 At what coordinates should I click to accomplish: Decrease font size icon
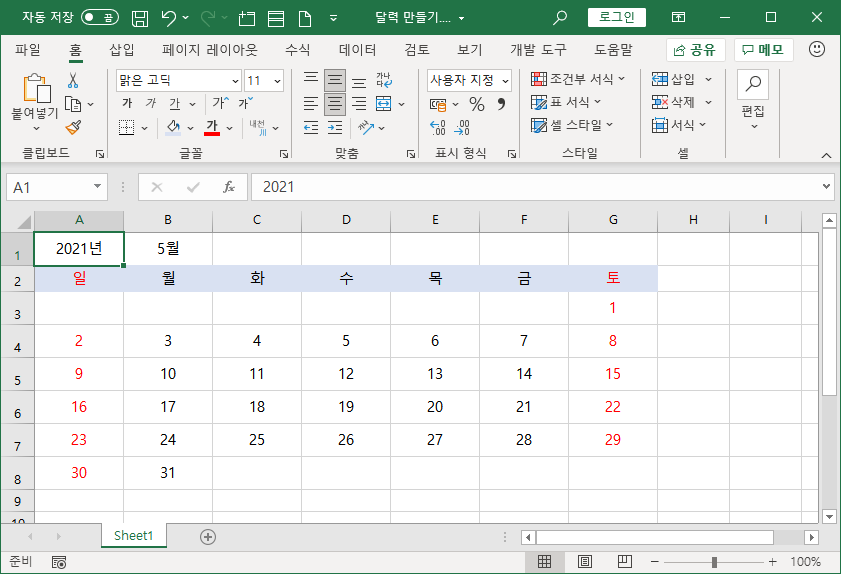(246, 102)
